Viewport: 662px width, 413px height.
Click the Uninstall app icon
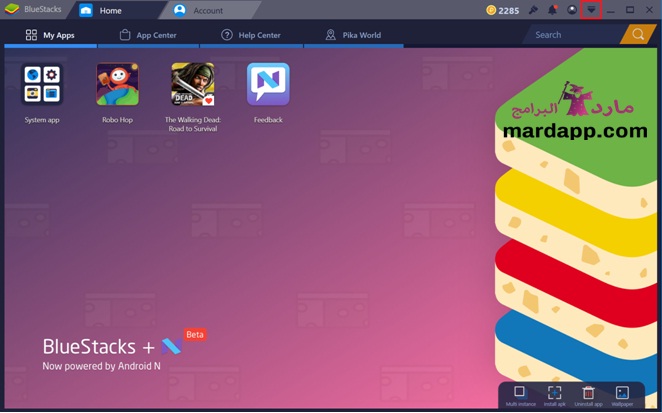[x=588, y=392]
